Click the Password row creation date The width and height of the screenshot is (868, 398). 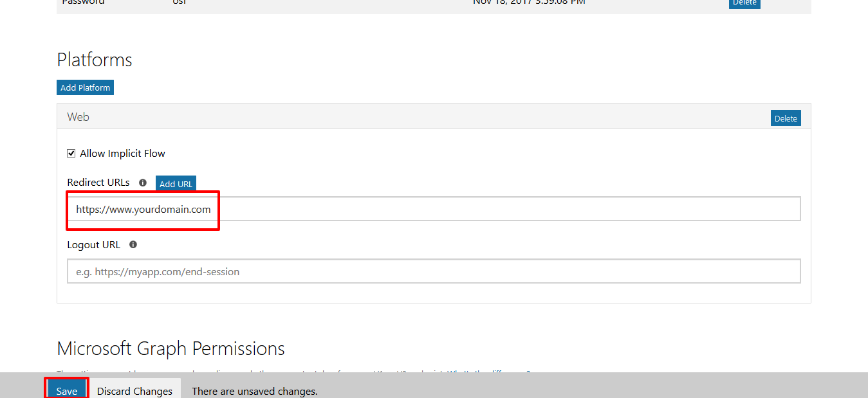[528, 3]
